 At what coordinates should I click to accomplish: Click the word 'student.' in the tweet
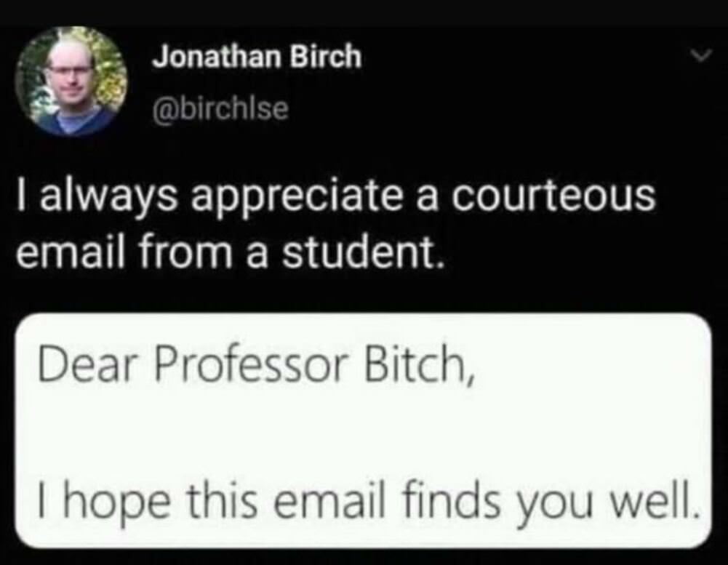point(361,252)
